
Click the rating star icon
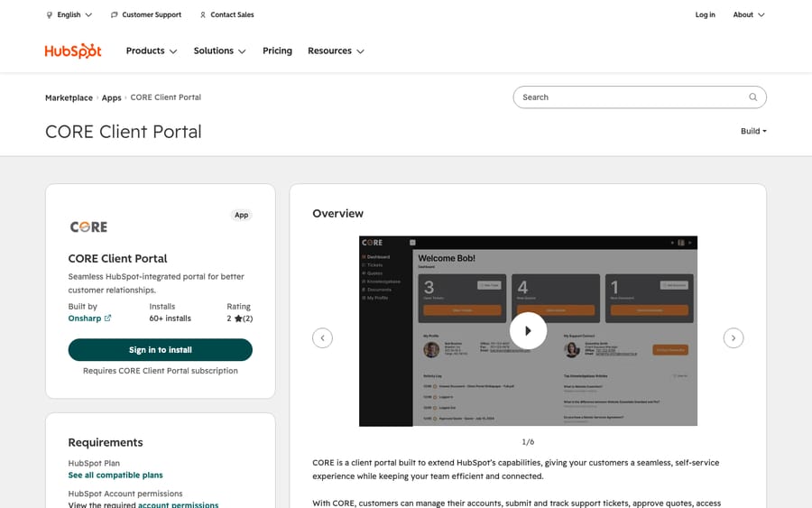pyautogui.click(x=238, y=319)
